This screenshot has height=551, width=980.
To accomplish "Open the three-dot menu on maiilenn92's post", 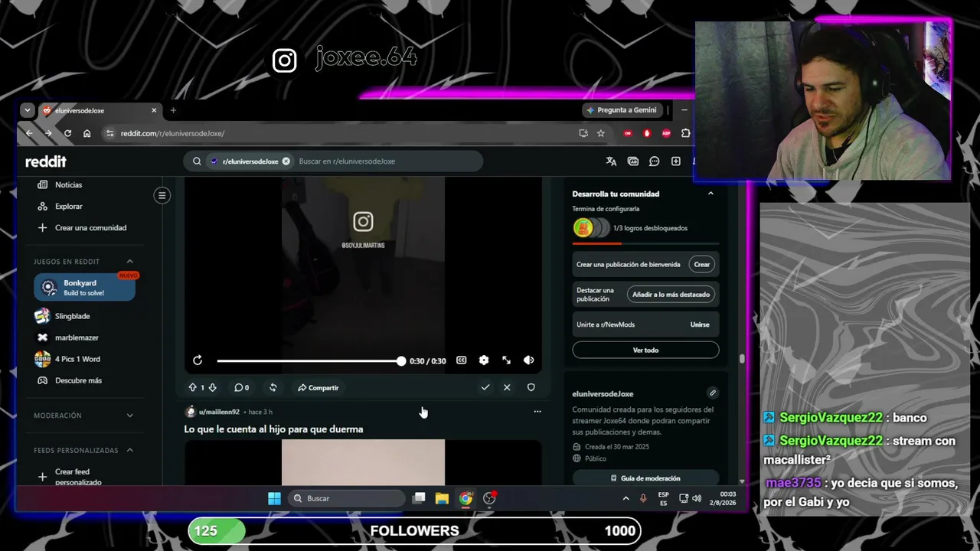I will 537,412.
